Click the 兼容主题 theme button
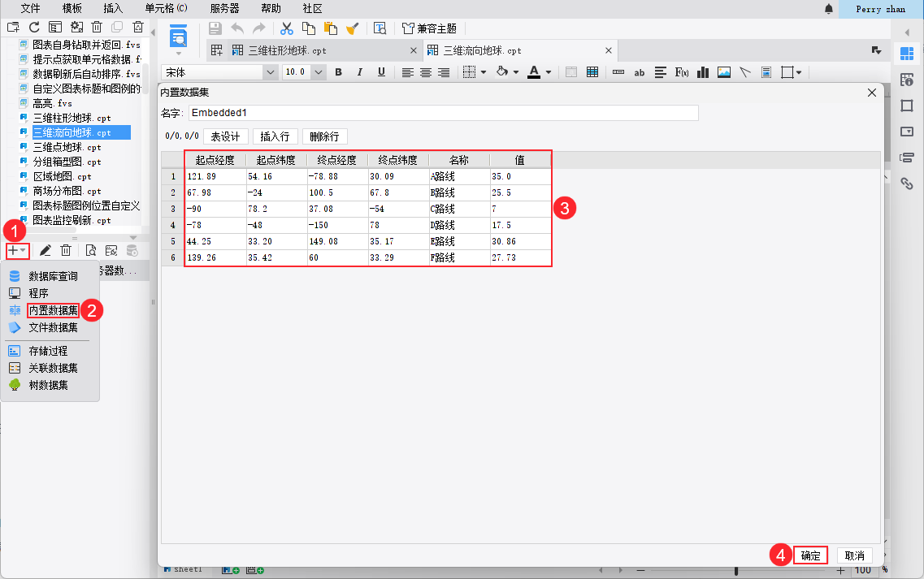Image resolution: width=924 pixels, height=579 pixels. pos(430,28)
